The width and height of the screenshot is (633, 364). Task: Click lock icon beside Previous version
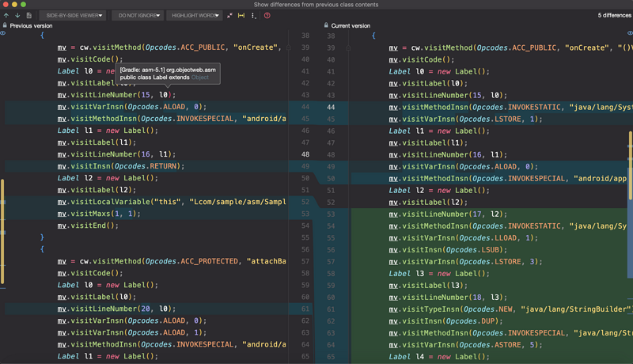tap(5, 25)
